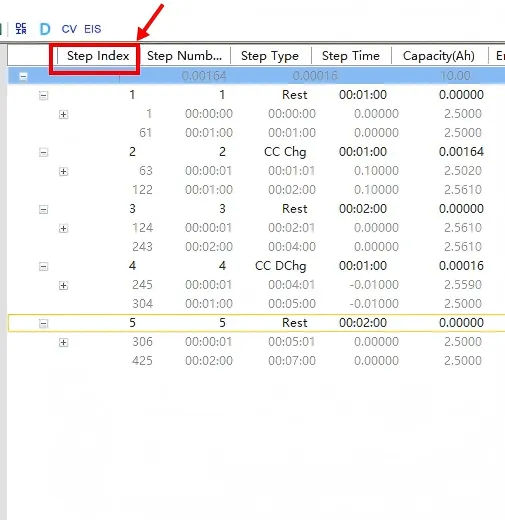Collapse step 4 CC DChg row
The height and width of the screenshot is (520, 505).
point(43,267)
